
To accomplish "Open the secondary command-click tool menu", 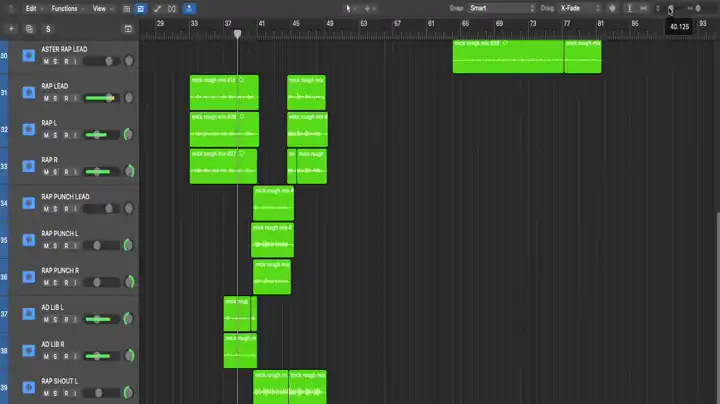I will tap(369, 8).
